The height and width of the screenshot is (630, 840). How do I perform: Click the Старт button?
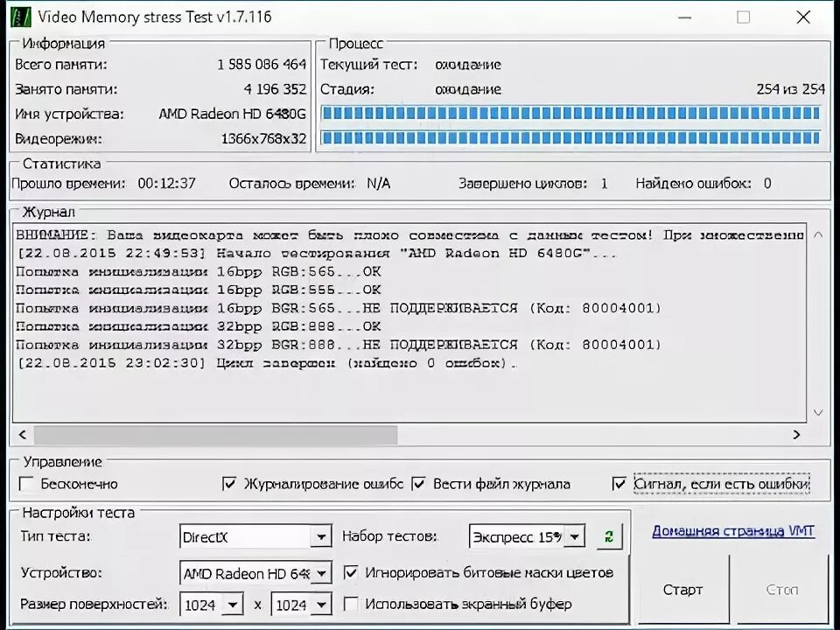[x=682, y=590]
